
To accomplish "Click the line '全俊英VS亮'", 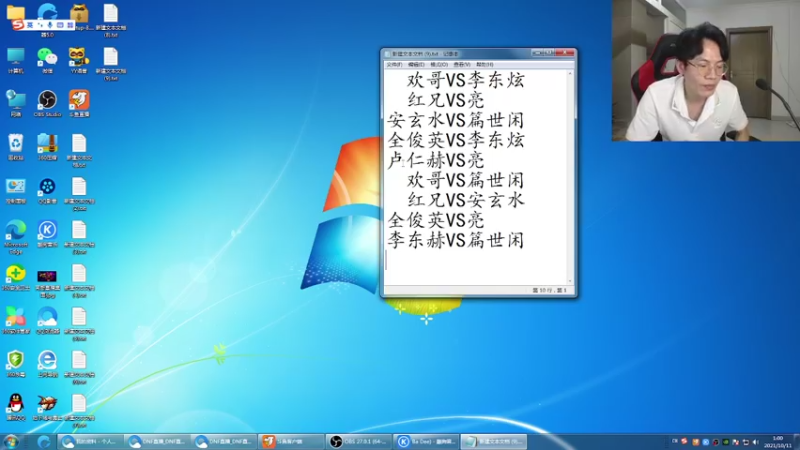I will pos(436,220).
